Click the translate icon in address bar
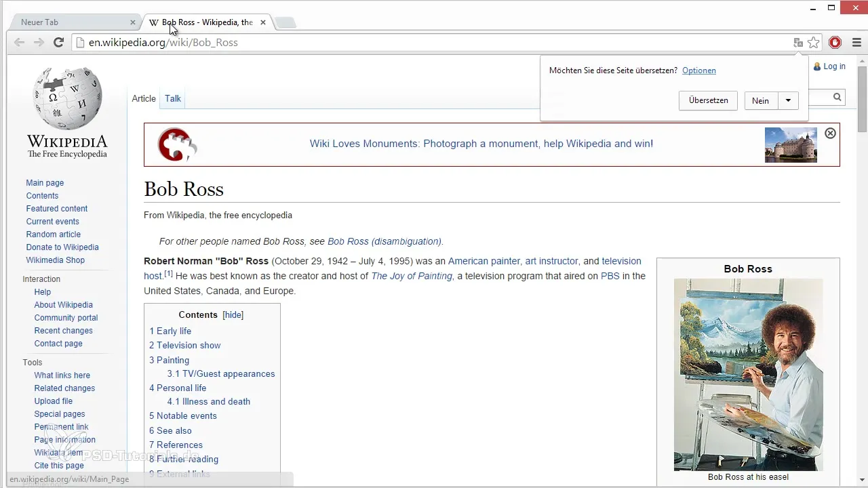 [x=799, y=43]
